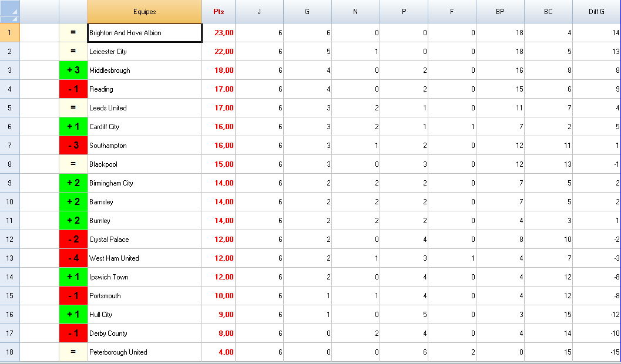Select the Leeds United cell
This screenshot has height=364, width=621.
[145, 108]
